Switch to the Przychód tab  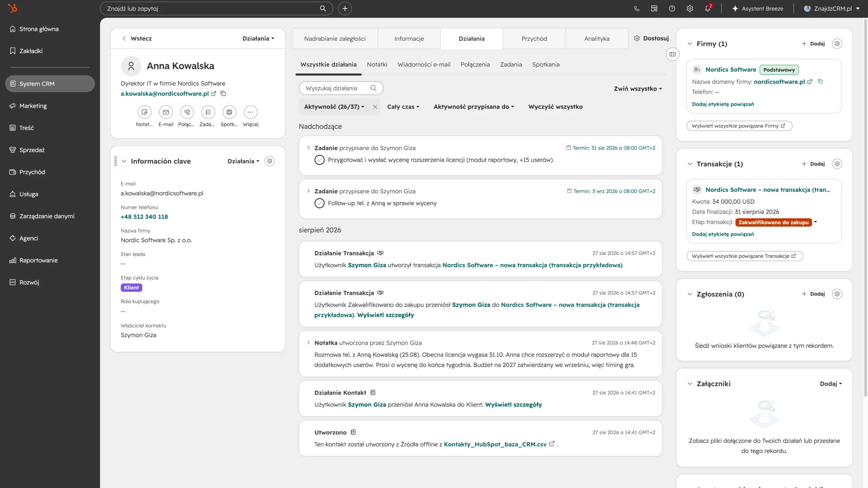(534, 39)
